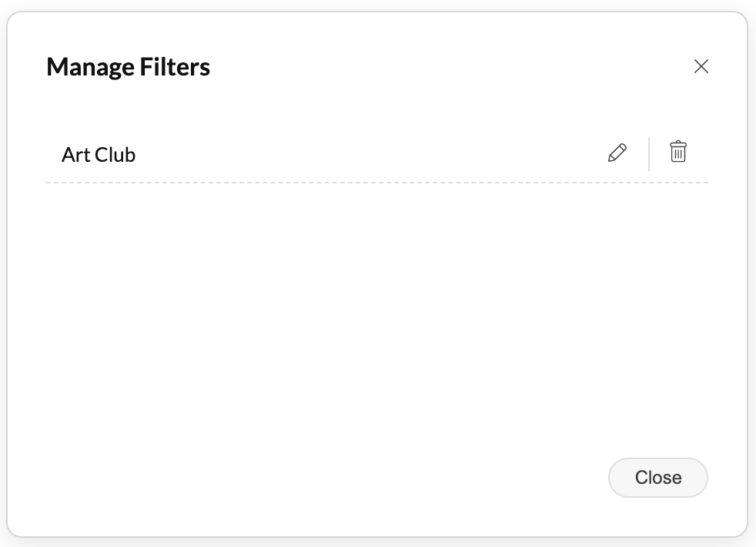The image size is (756, 547).
Task: Modify the Art Club filter via pencil
Action: (617, 153)
